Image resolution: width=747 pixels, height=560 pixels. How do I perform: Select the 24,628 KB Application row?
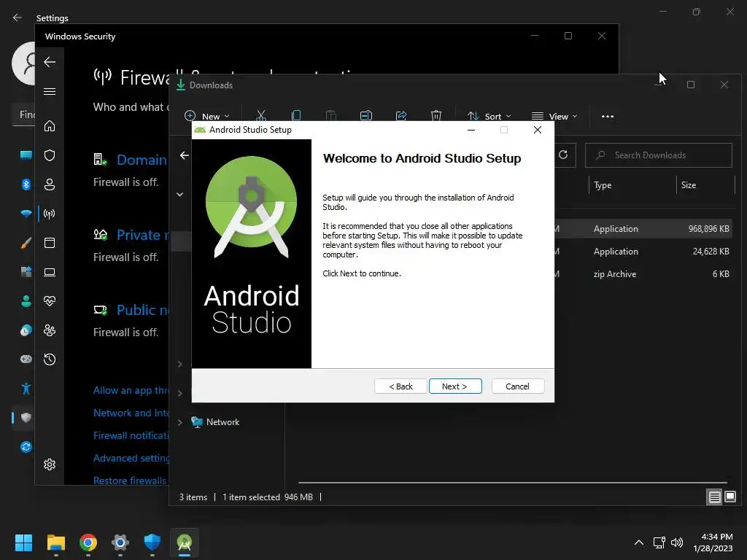(642, 252)
